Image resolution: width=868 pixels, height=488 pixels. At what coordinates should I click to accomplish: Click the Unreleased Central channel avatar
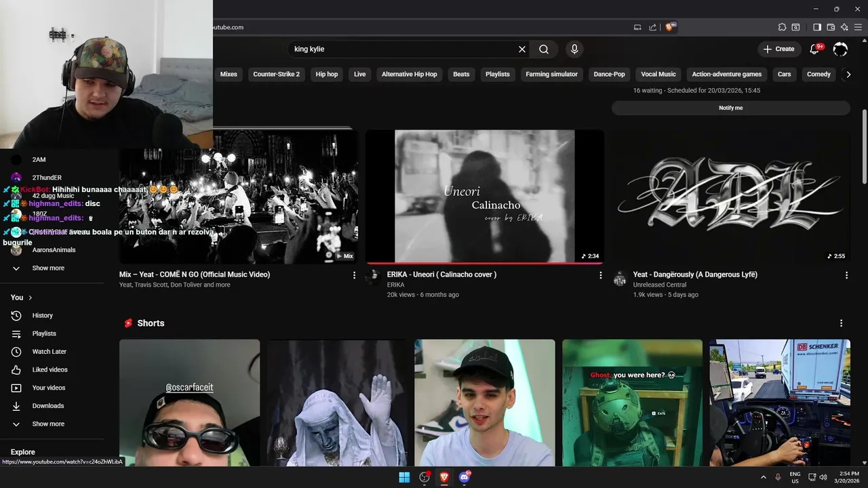point(620,279)
